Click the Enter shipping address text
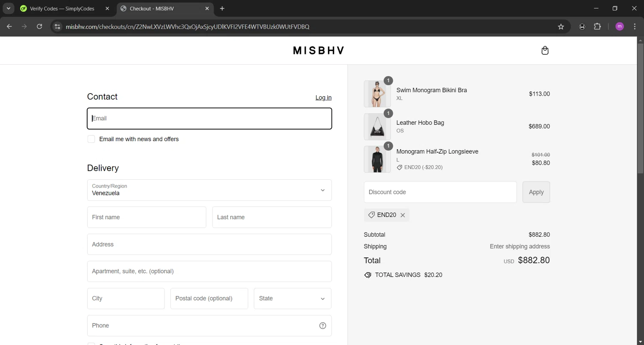 pos(519,247)
